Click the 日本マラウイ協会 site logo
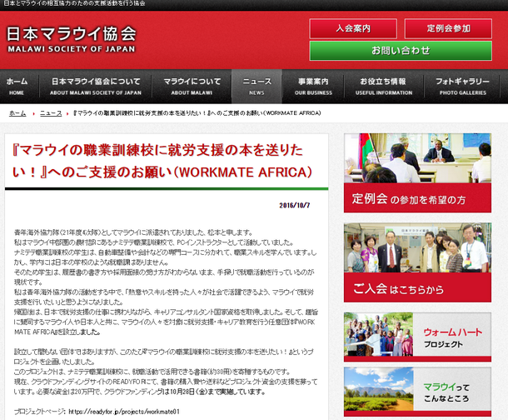Image resolution: width=508 pixels, height=420 pixels. (x=72, y=38)
